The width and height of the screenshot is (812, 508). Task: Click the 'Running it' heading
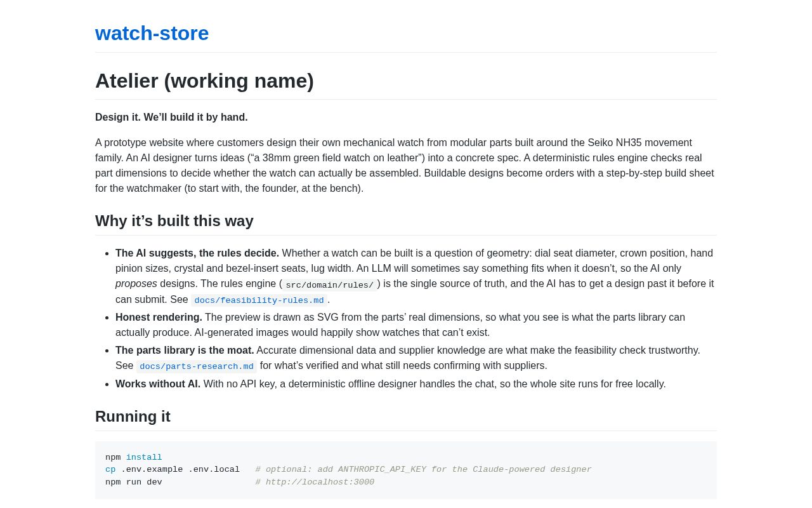[133, 417]
